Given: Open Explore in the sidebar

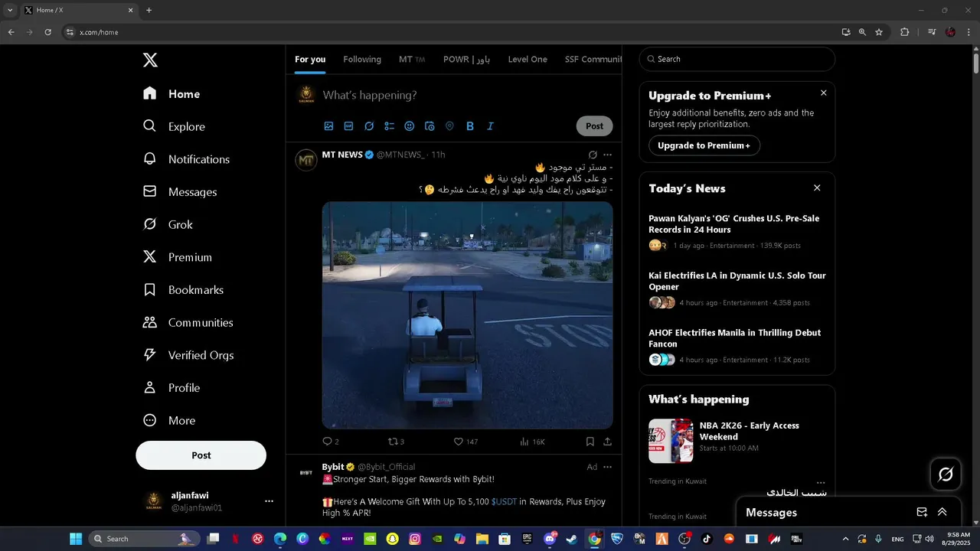Looking at the screenshot, I should coord(174,126).
